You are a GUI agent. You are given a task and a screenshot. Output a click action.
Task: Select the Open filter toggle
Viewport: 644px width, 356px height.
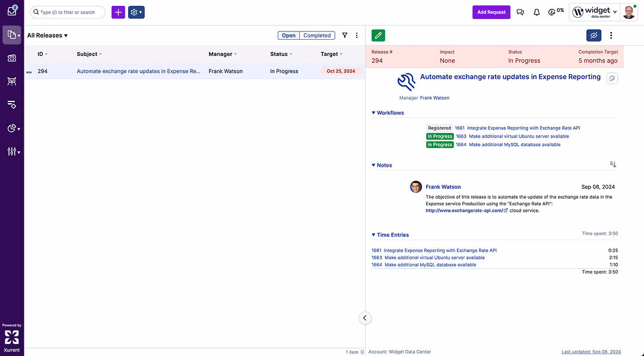coord(288,35)
